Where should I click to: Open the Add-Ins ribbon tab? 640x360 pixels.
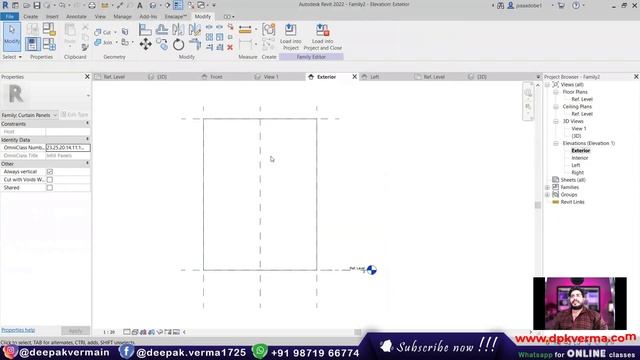click(148, 16)
